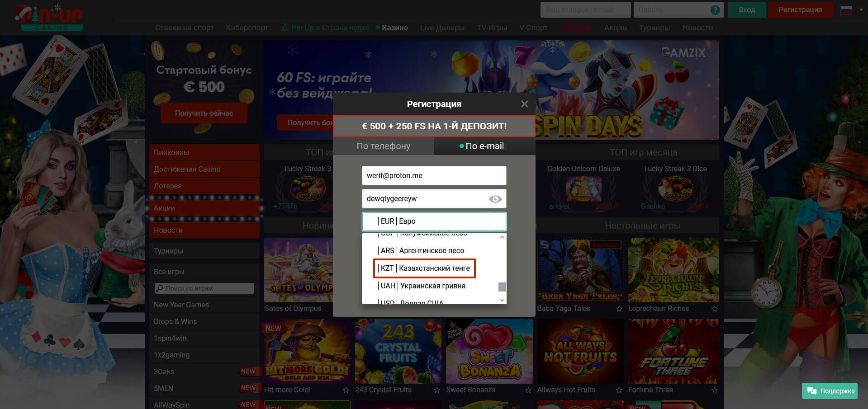The height and width of the screenshot is (409, 868).
Task: Select New Year Games category
Action: tap(204, 305)
